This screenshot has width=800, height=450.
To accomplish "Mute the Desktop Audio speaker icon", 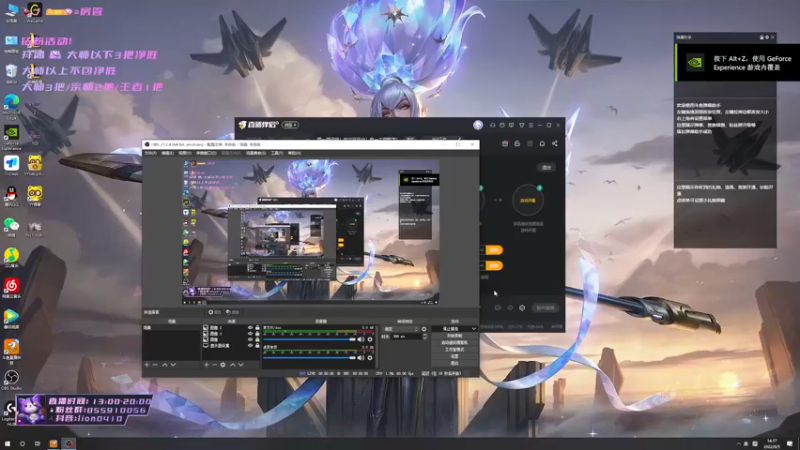I will coord(361,358).
